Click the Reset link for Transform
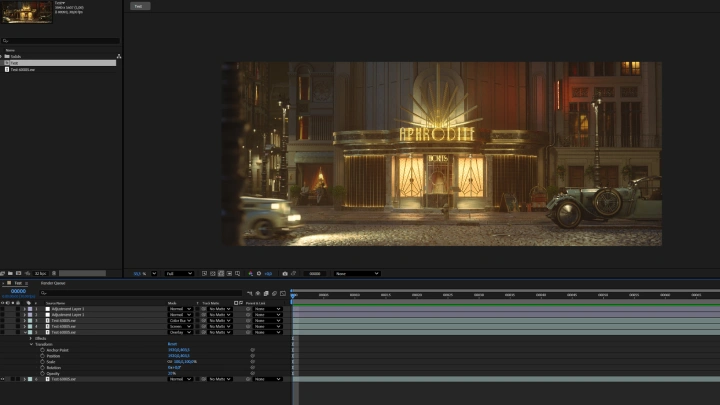 click(x=172, y=344)
